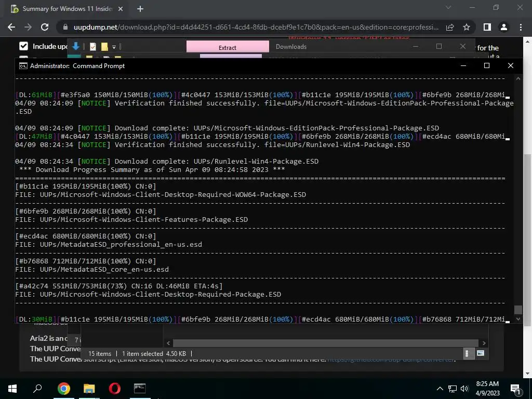Minimize the Command Prompt window

(463, 65)
